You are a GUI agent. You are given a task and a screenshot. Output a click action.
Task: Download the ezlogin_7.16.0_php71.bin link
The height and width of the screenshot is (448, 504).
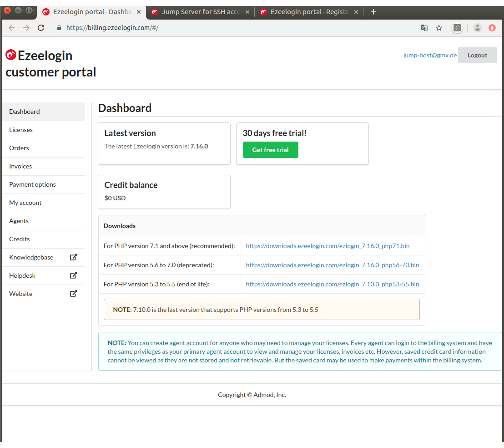tap(328, 246)
